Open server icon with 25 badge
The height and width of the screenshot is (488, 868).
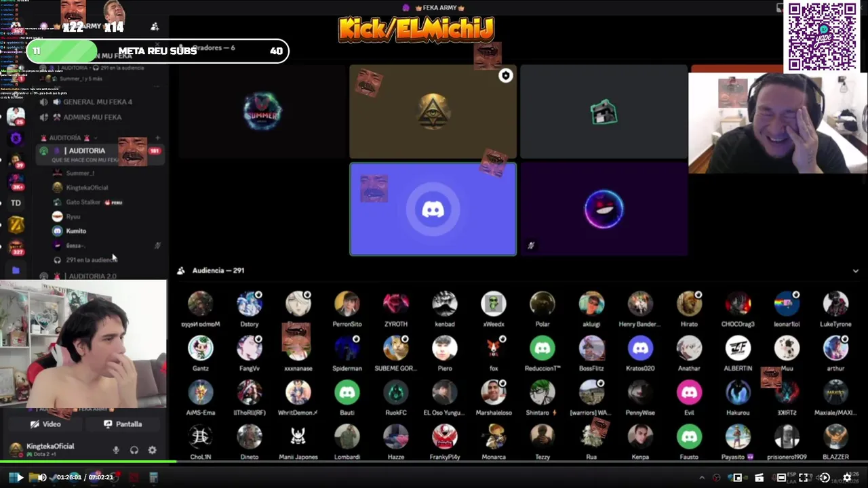coord(16,117)
